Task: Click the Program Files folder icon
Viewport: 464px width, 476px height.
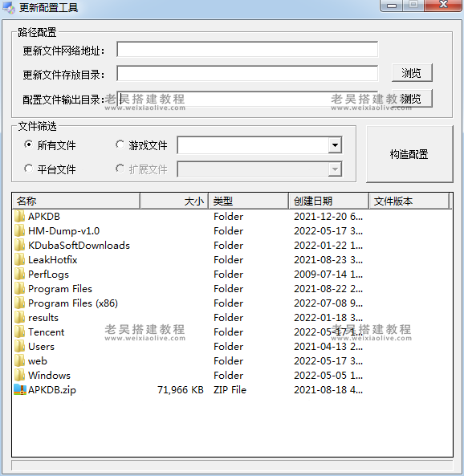Action: 20,289
